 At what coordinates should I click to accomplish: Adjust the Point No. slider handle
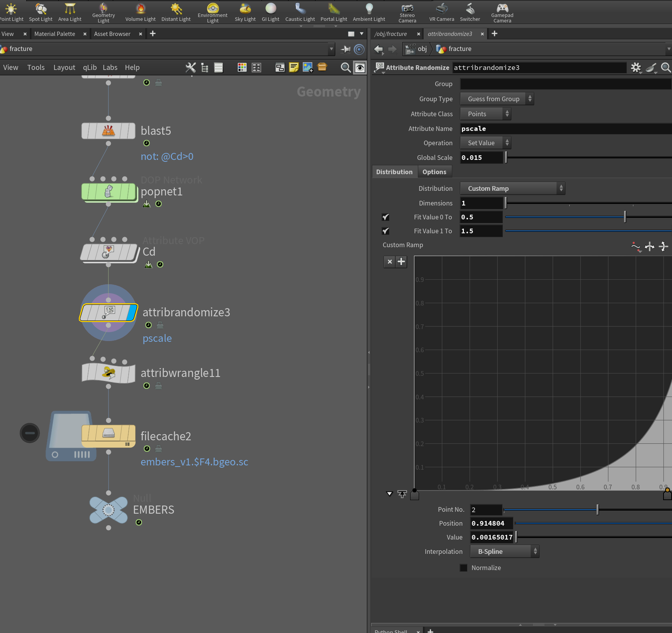click(x=597, y=510)
